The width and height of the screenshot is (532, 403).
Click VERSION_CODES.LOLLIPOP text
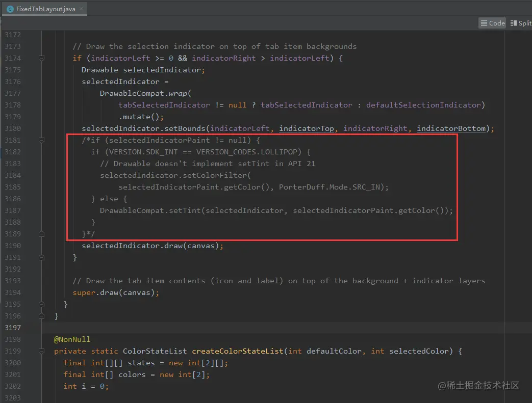tap(246, 152)
